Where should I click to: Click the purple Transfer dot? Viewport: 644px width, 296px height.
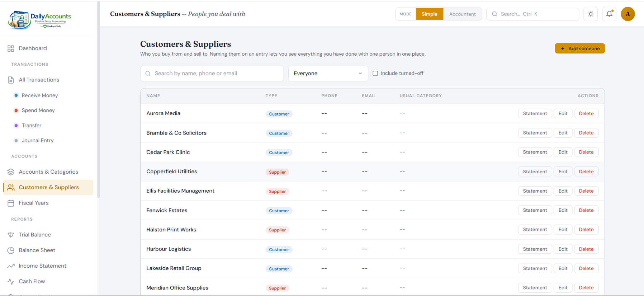(x=16, y=126)
